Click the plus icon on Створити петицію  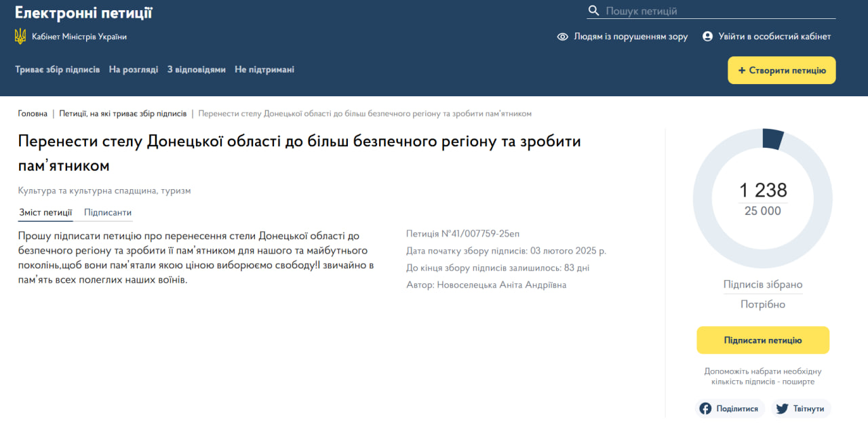click(x=741, y=70)
